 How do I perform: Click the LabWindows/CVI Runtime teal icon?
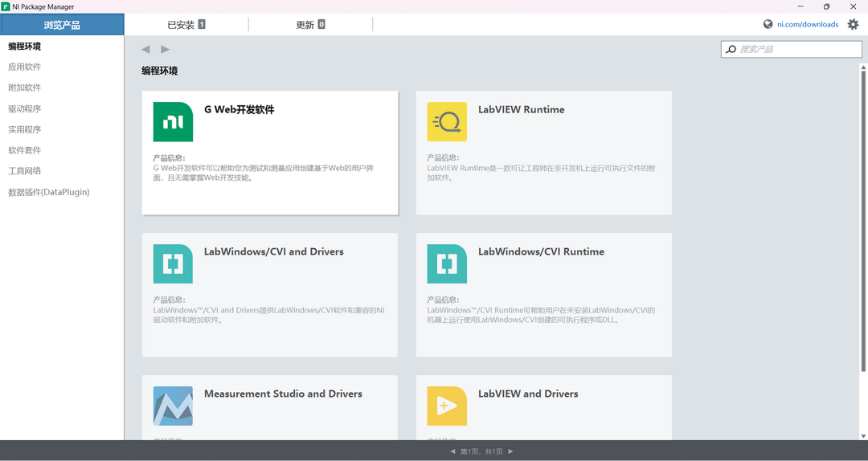[x=447, y=264]
